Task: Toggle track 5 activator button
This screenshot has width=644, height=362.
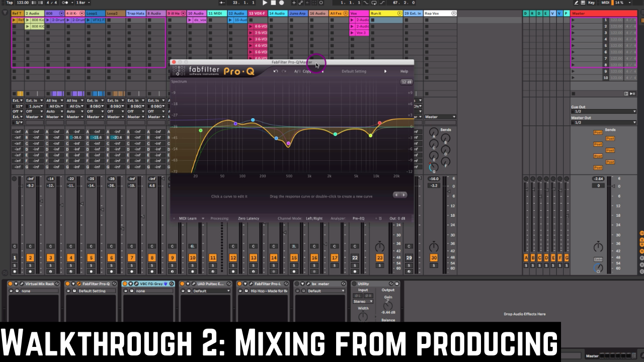Action: tap(91, 258)
